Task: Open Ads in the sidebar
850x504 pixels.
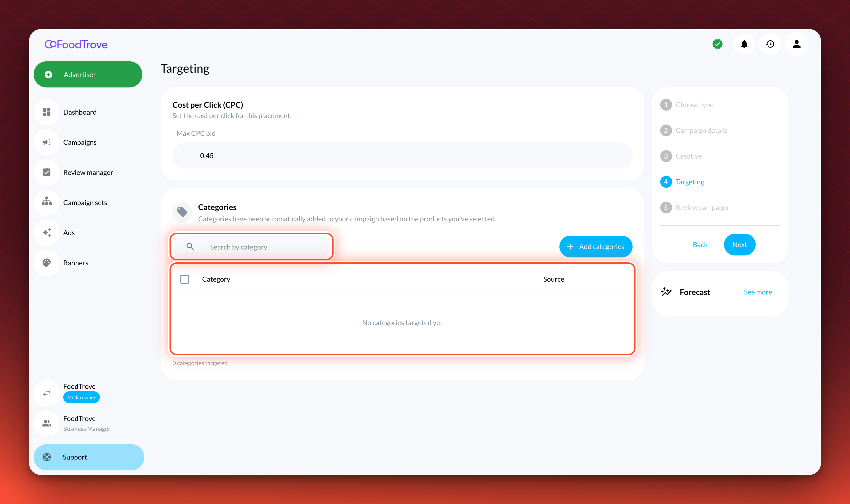Action: 69,233
